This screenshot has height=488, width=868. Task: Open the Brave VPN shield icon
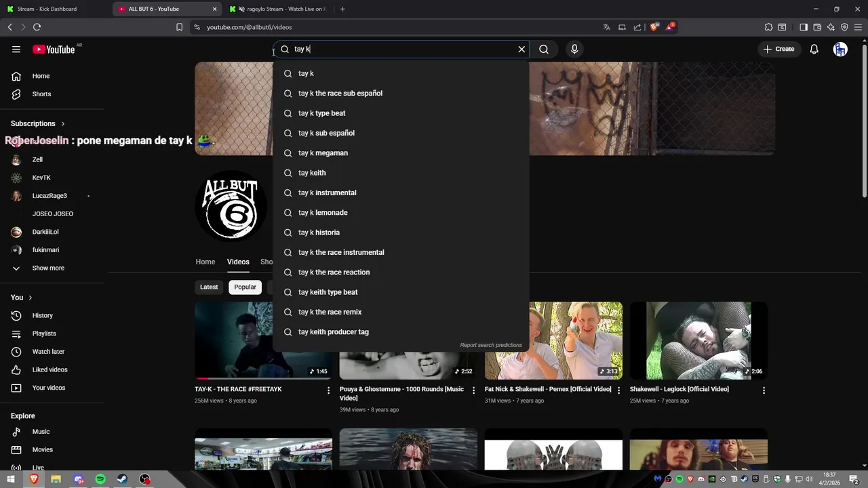844,27
